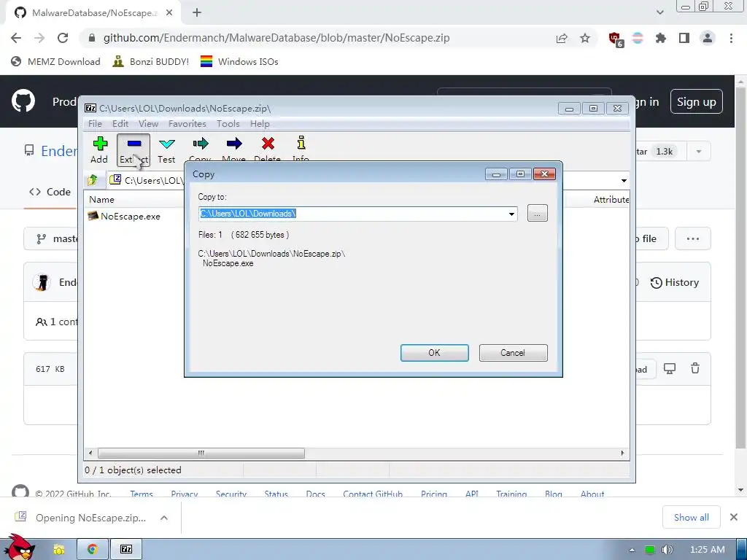747x560 pixels.
Task: Click the horizontal scrollbar in 7-Zip file list
Action: click(x=201, y=453)
